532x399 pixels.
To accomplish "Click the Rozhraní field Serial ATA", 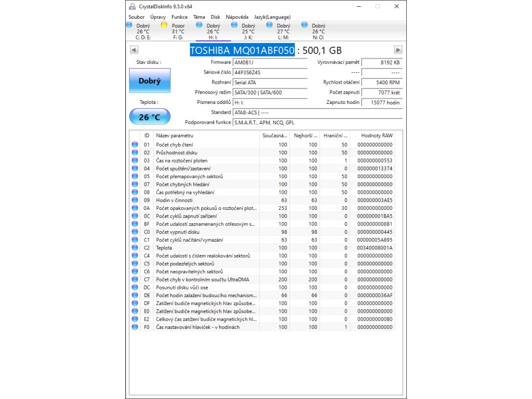I will (x=270, y=83).
